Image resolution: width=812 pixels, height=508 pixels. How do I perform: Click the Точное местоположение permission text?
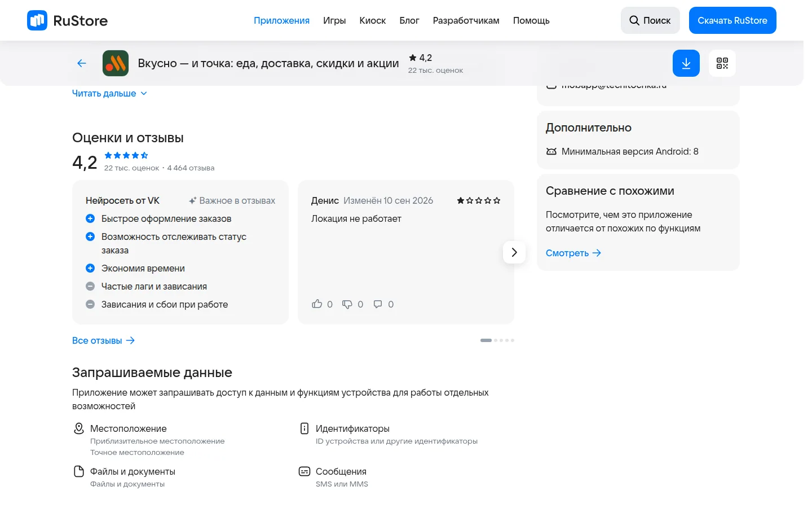(x=137, y=452)
